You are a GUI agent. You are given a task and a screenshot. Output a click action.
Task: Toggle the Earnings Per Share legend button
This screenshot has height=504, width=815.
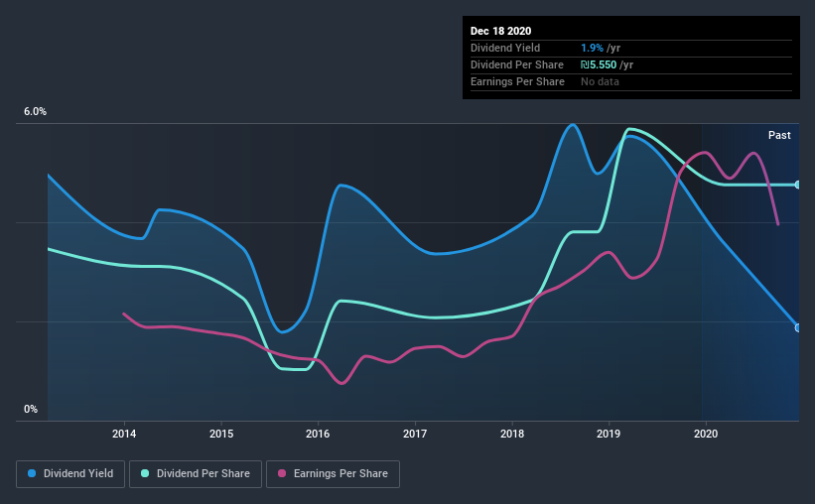[x=333, y=474]
